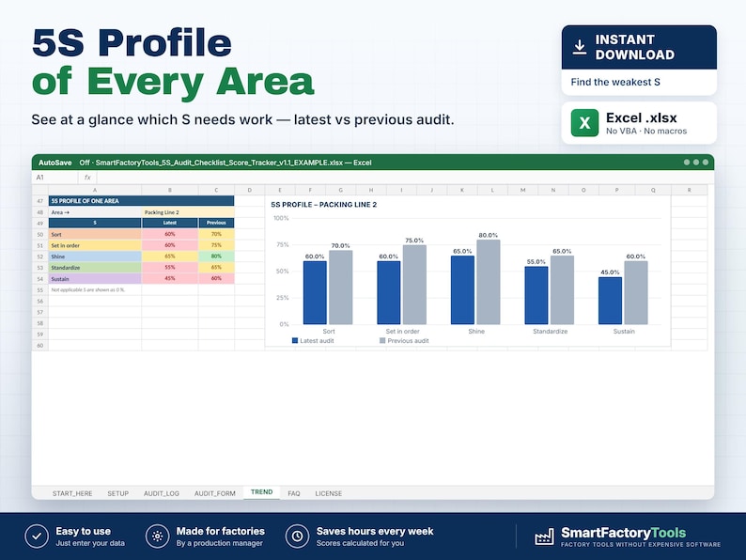Image resolution: width=746 pixels, height=560 pixels.
Task: Click the grey Shine previous audit bar
Action: pyautogui.click(x=489, y=282)
